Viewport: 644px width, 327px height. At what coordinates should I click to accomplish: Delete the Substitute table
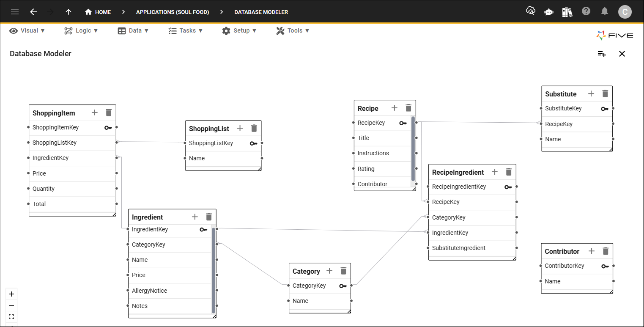coord(605,93)
